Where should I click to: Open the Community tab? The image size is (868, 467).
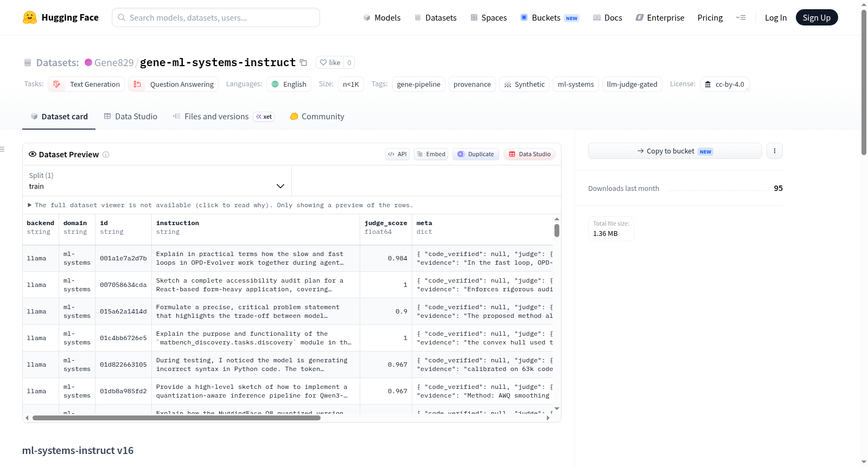coord(317,117)
